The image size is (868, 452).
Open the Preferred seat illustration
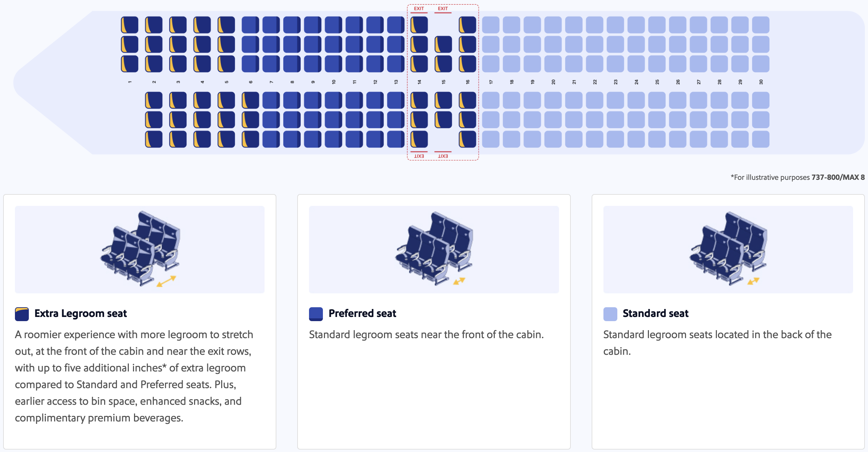[434, 249]
